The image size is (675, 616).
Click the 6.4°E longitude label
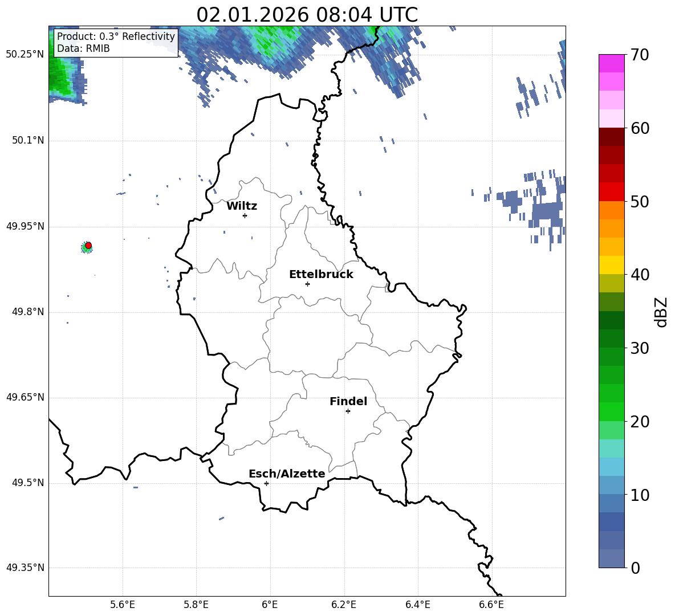point(417,605)
